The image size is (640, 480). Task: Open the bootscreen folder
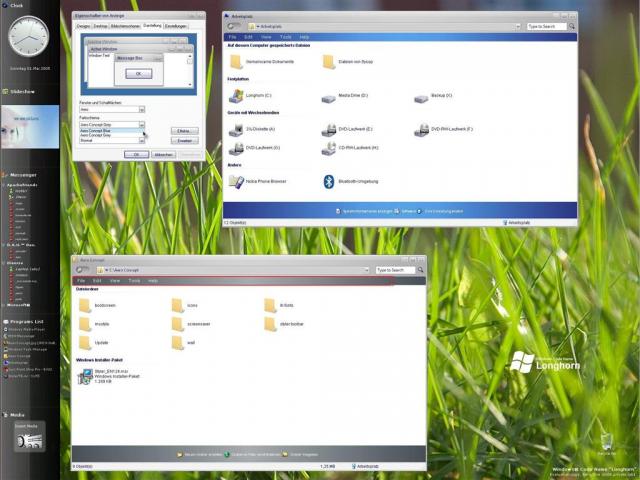84,305
